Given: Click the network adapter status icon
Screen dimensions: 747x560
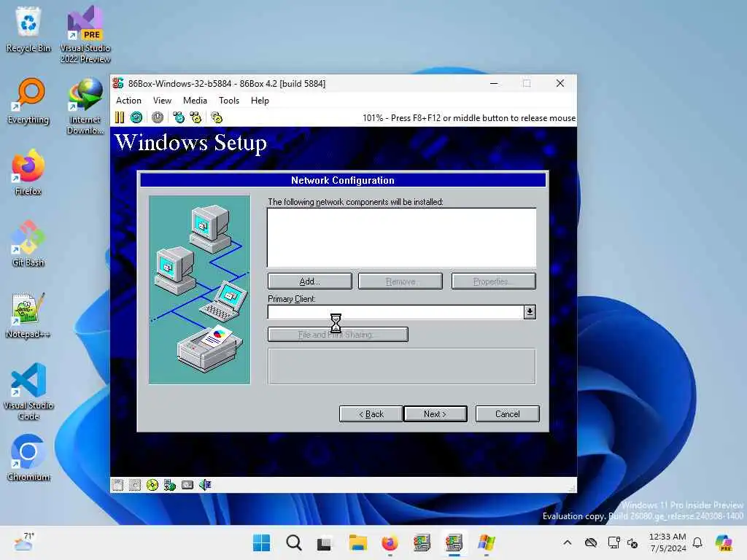Looking at the screenshot, I should pos(170,485).
